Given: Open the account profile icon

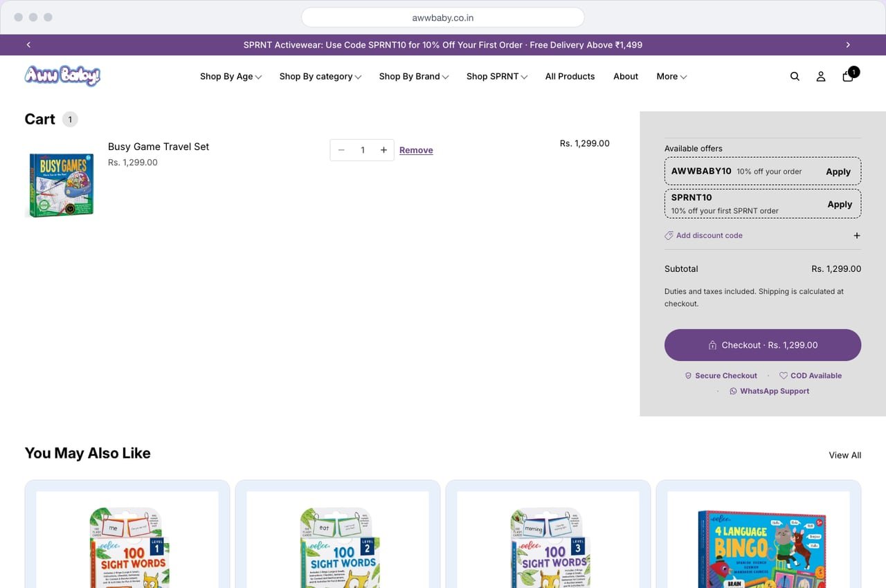Looking at the screenshot, I should (821, 77).
